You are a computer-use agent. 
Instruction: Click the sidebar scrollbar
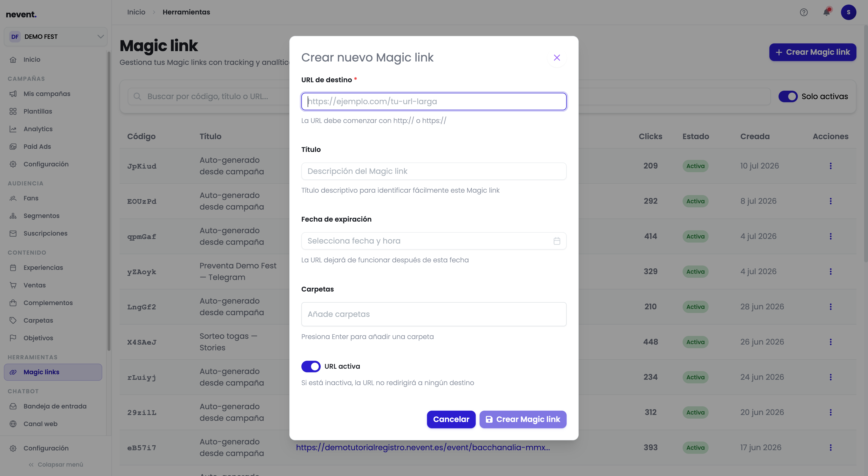point(108,201)
